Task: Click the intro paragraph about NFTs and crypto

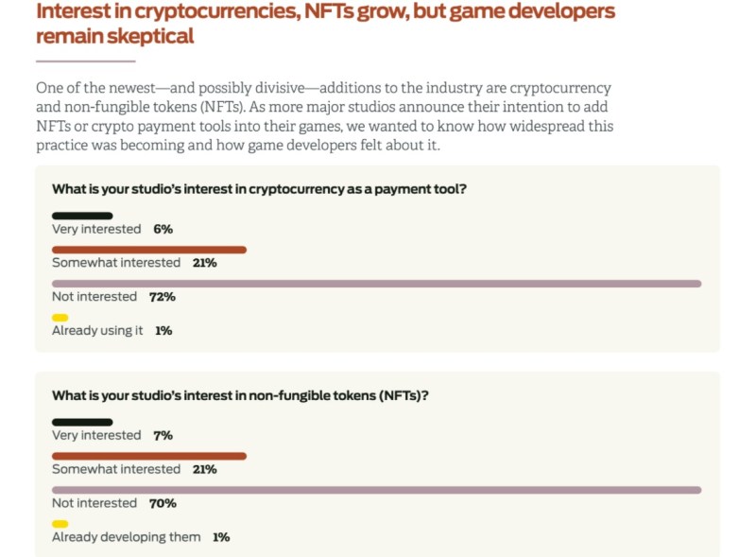Action: (324, 116)
